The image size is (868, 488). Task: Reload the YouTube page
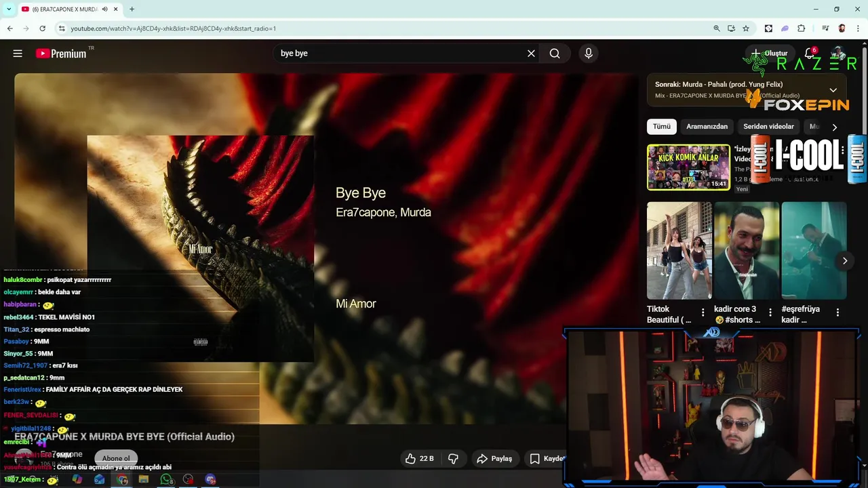click(42, 28)
